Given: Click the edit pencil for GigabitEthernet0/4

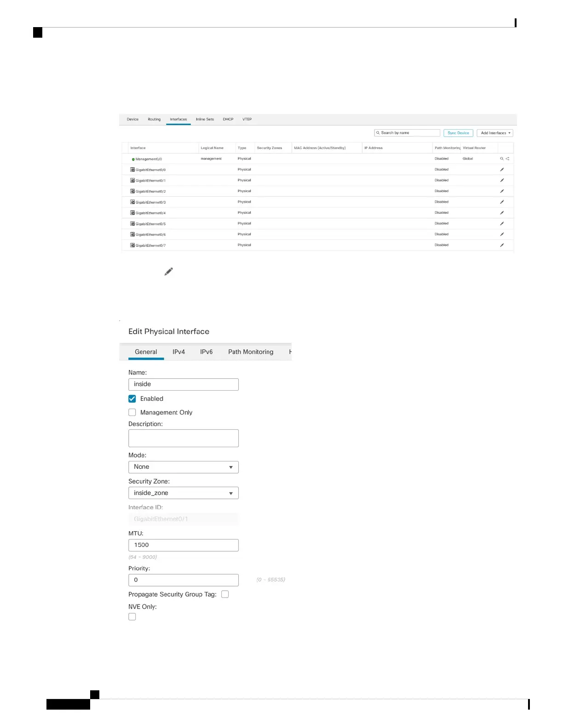Looking at the screenshot, I should click(x=502, y=213).
